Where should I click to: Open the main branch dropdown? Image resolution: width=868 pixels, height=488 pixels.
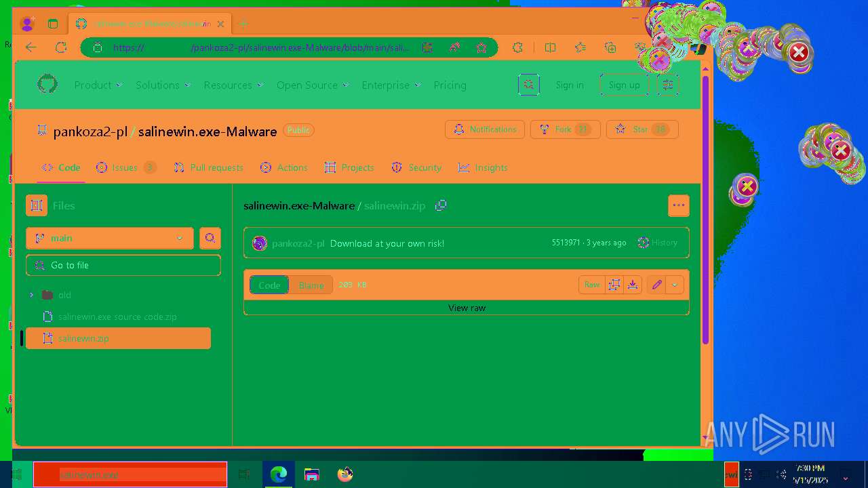tap(110, 238)
